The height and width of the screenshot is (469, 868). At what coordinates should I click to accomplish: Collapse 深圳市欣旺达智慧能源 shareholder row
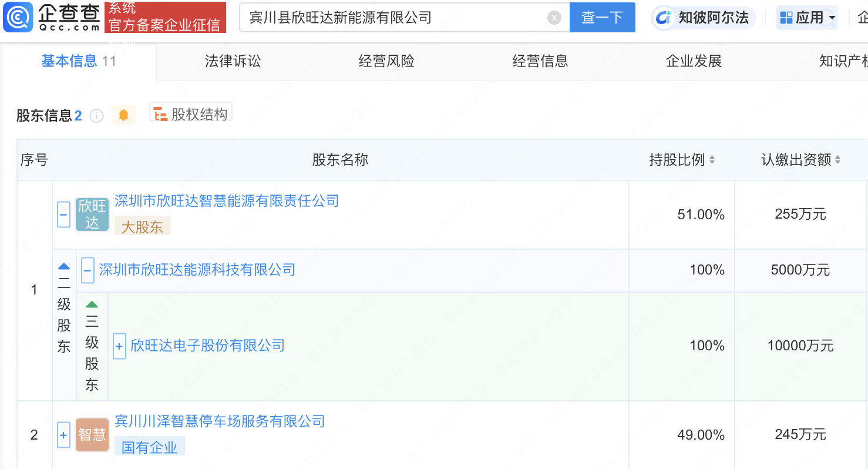(64, 215)
